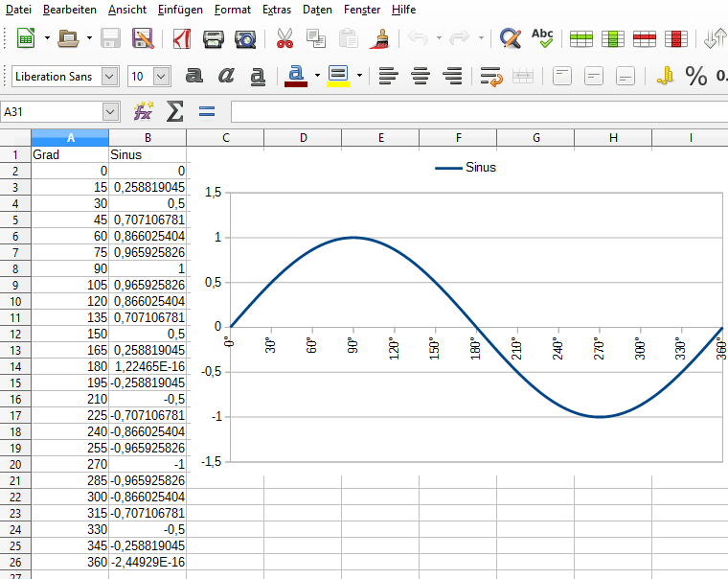Toggle underline formatting
Image resolution: width=728 pixels, height=579 pixels.
(258, 76)
